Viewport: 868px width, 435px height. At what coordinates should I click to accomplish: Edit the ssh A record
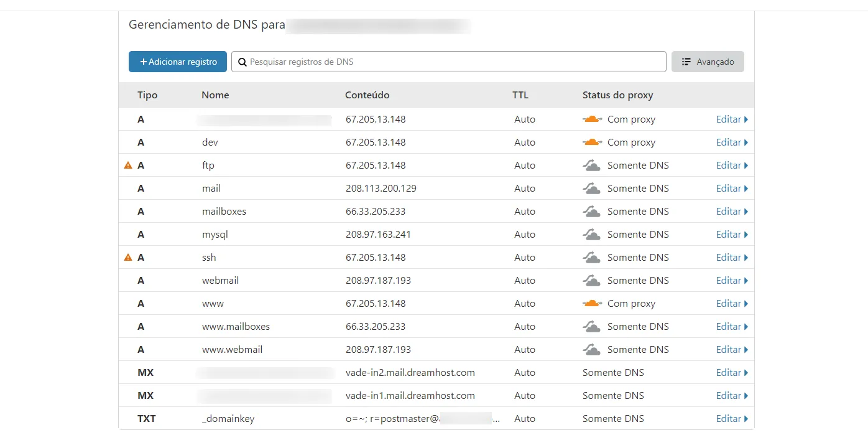[732, 257]
